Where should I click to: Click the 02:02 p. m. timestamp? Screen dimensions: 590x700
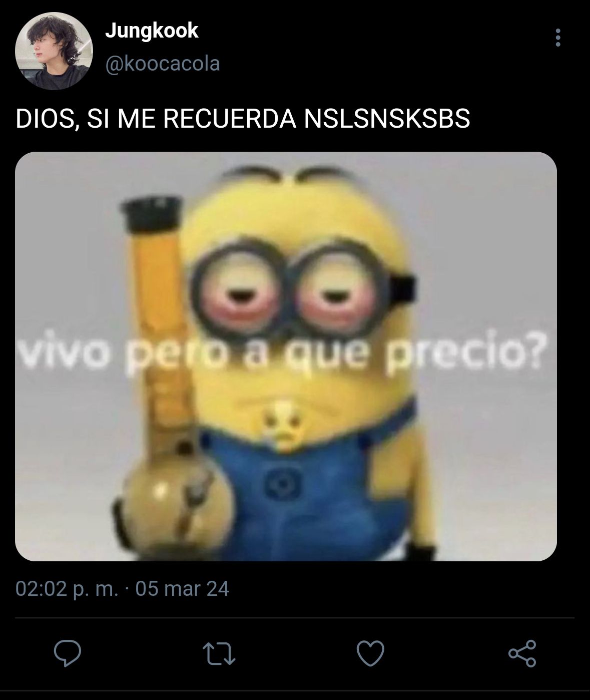pyautogui.click(x=67, y=588)
